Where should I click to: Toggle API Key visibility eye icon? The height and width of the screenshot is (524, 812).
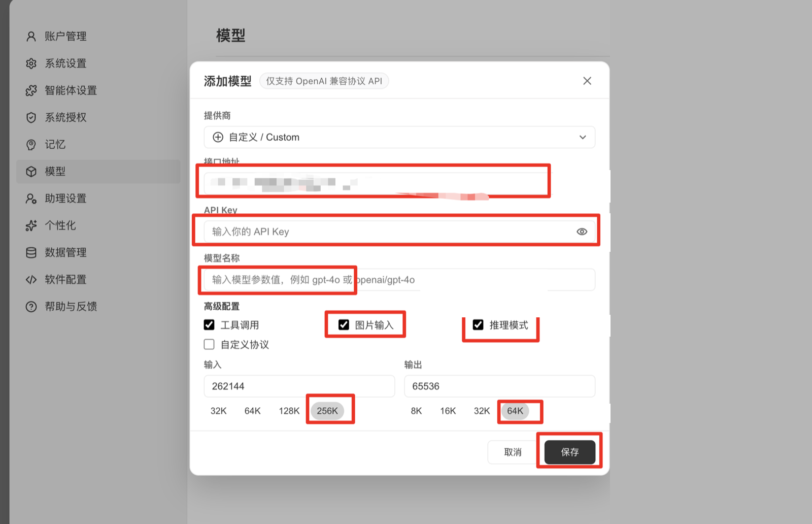[x=582, y=232]
